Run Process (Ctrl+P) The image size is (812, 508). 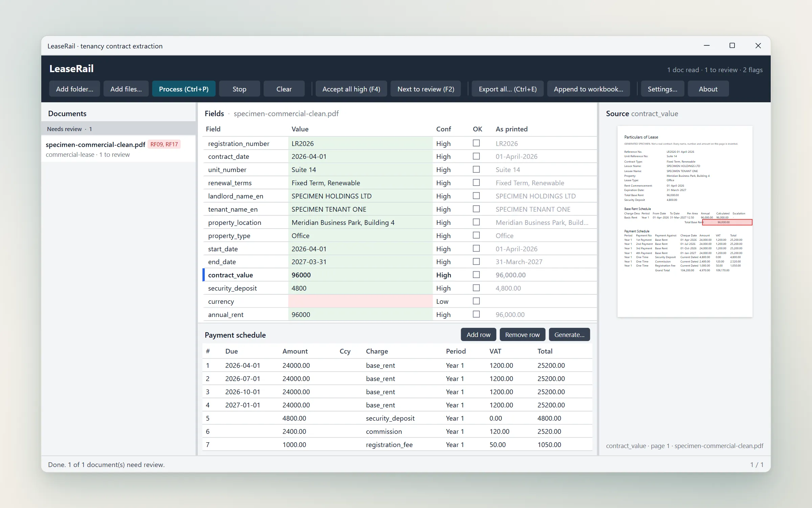[x=184, y=89]
